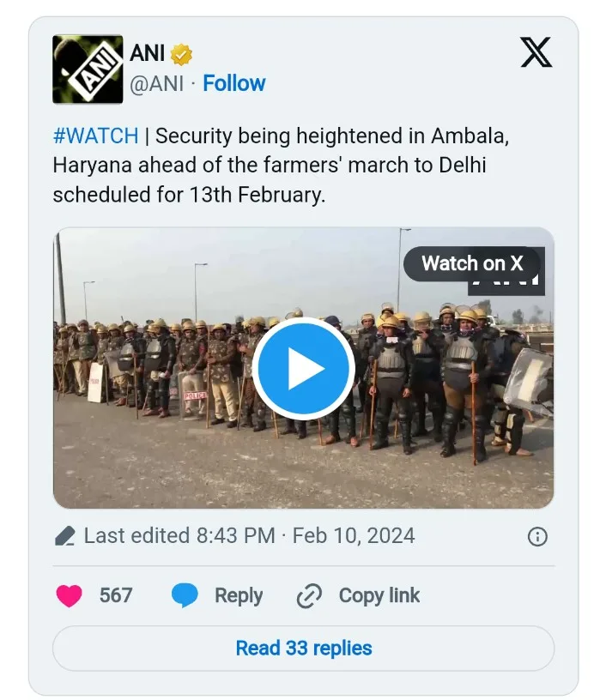This screenshot has height=700, width=606.
Task: Open the ANI profile avatar
Action: [88, 69]
